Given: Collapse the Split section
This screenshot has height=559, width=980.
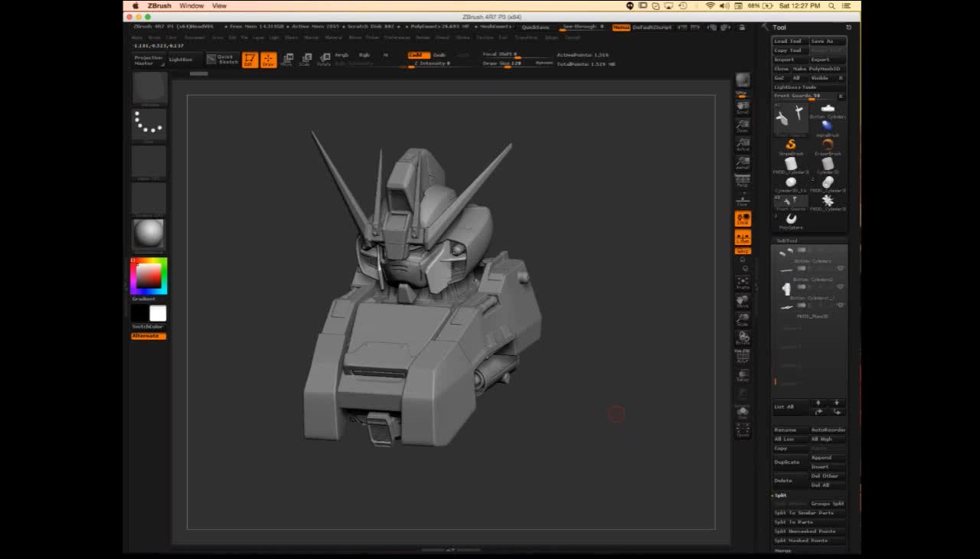Looking at the screenshot, I should (781, 495).
